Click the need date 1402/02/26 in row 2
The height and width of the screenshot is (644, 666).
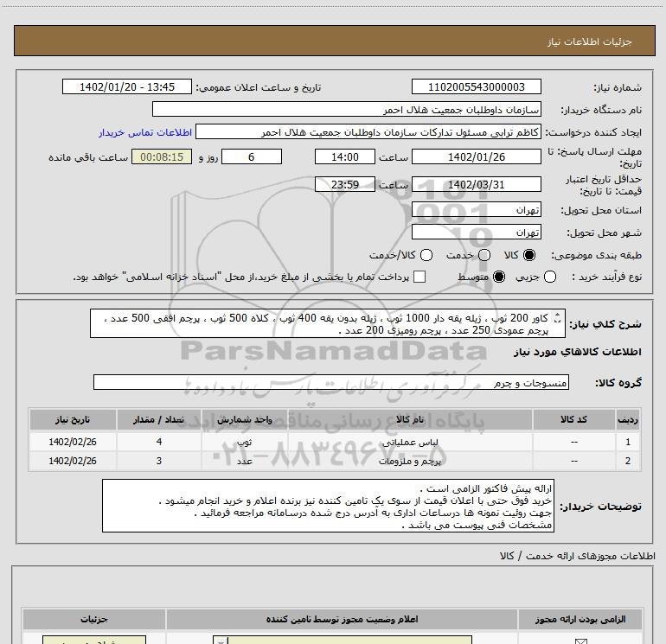coord(73,461)
